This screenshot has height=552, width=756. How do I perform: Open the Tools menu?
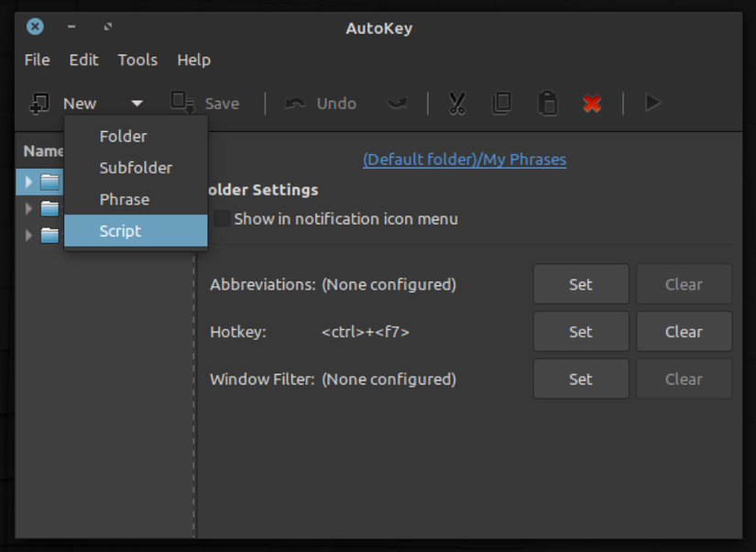click(137, 60)
